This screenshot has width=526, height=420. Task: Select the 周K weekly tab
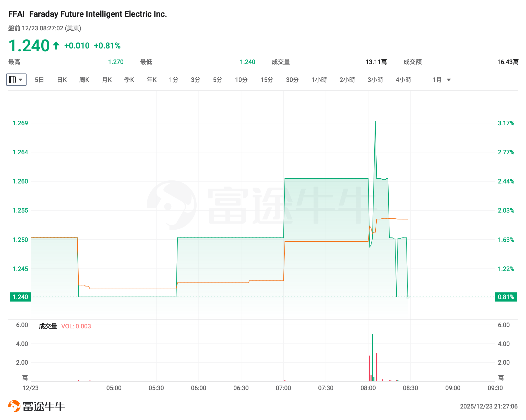point(84,80)
